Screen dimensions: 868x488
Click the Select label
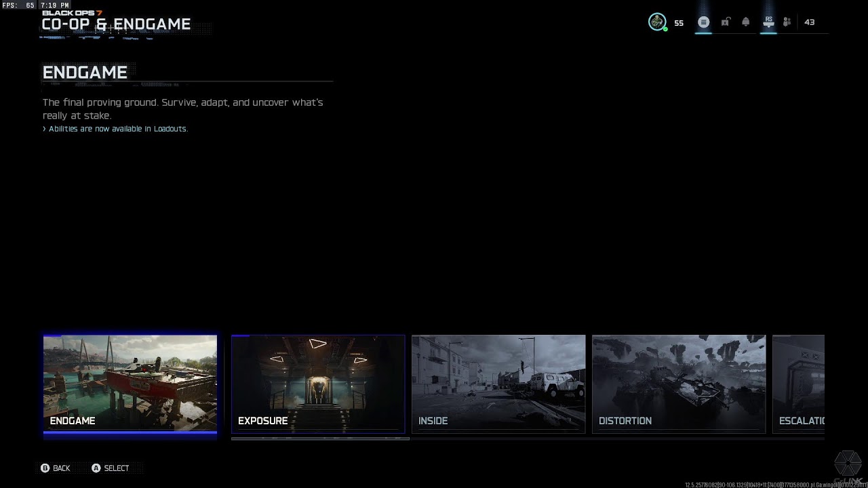117,468
